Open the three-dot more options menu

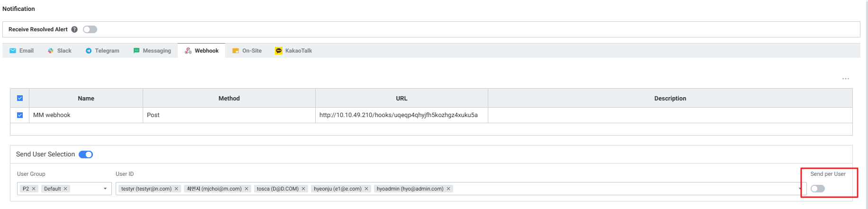pos(845,79)
